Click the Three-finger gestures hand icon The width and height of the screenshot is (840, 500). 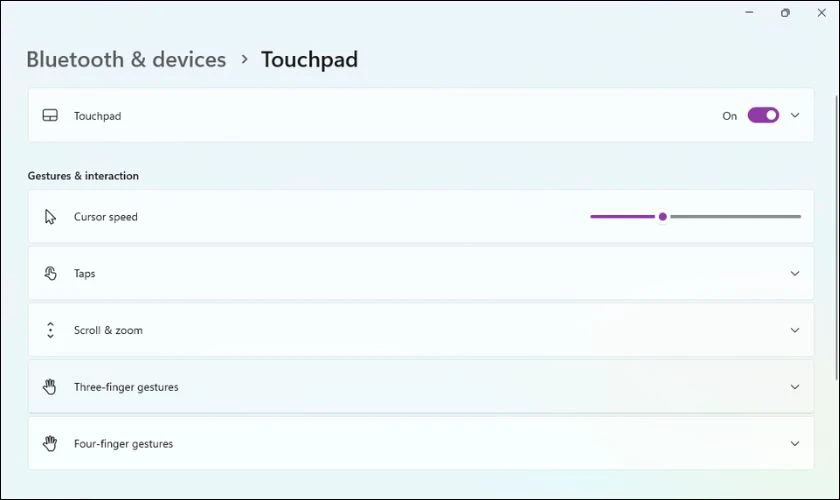coord(50,387)
